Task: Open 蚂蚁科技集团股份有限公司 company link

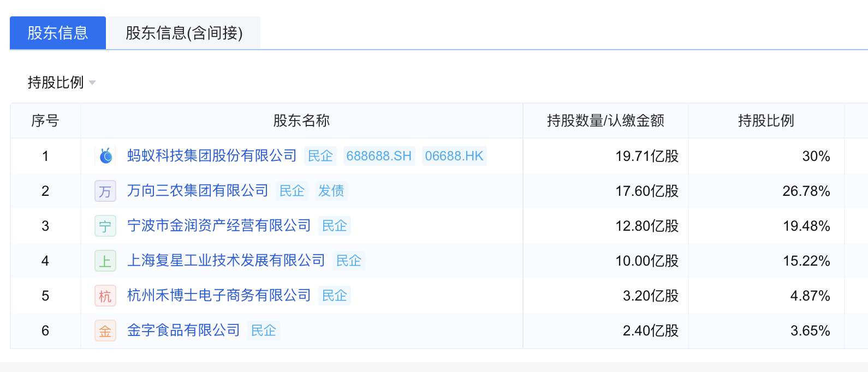Action: tap(212, 156)
